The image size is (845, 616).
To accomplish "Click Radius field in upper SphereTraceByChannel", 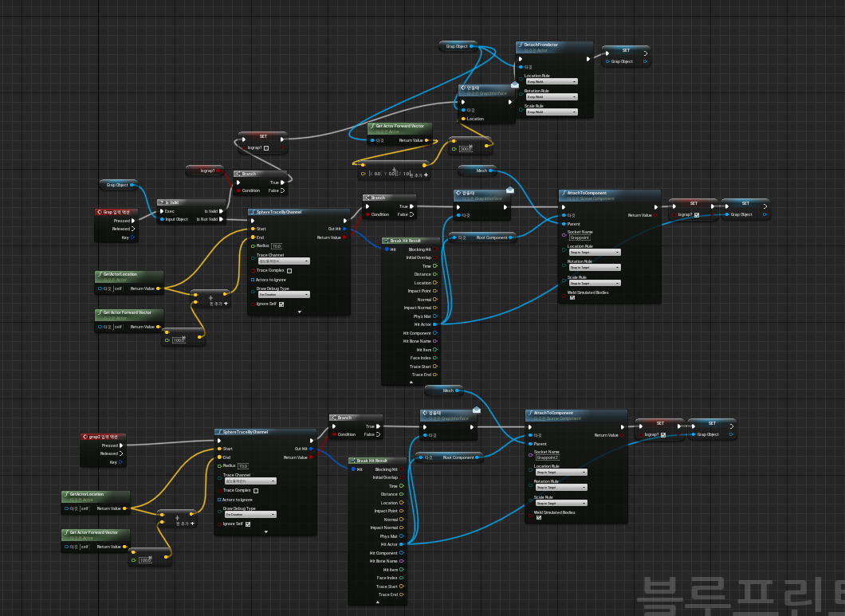I will (277, 245).
